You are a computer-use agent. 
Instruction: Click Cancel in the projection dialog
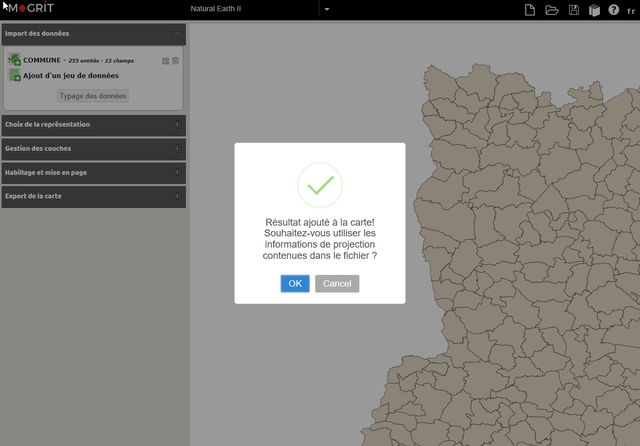tap(337, 284)
